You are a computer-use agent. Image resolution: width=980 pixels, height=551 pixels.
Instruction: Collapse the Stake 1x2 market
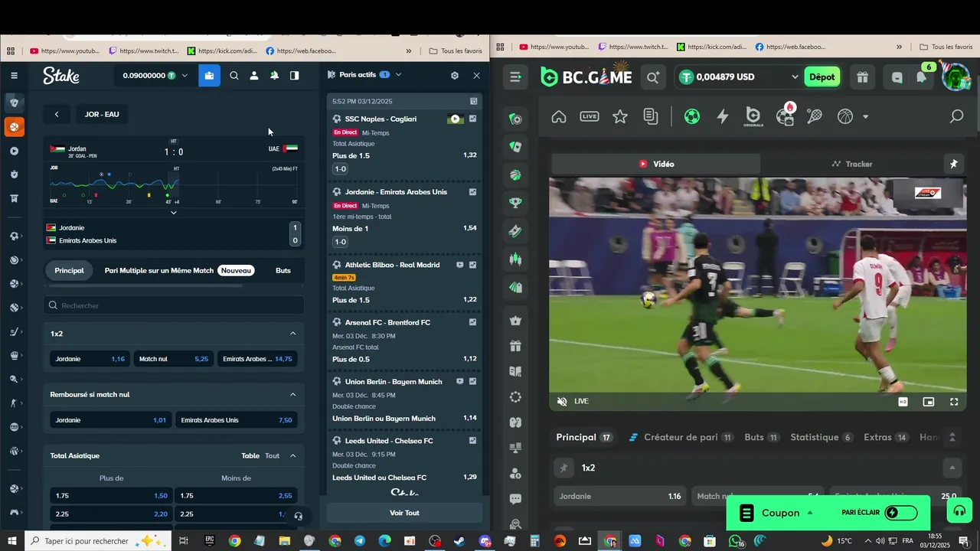pos(293,334)
